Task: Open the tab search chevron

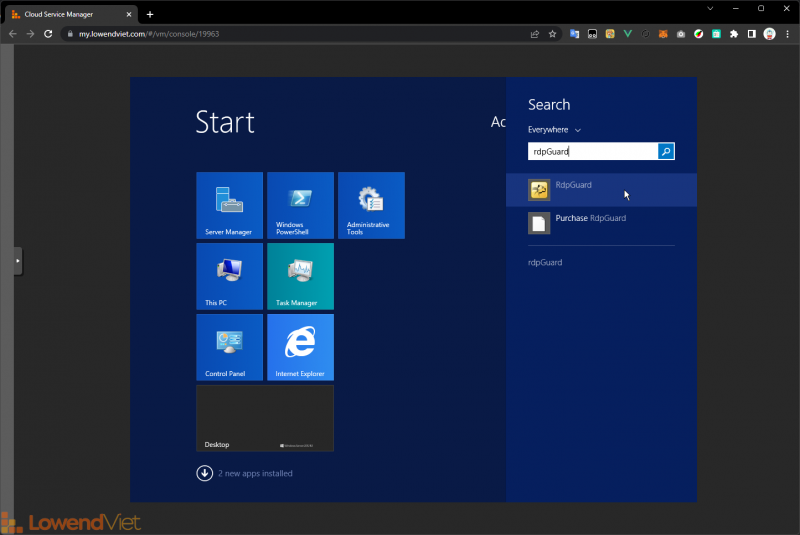Action: tap(710, 8)
